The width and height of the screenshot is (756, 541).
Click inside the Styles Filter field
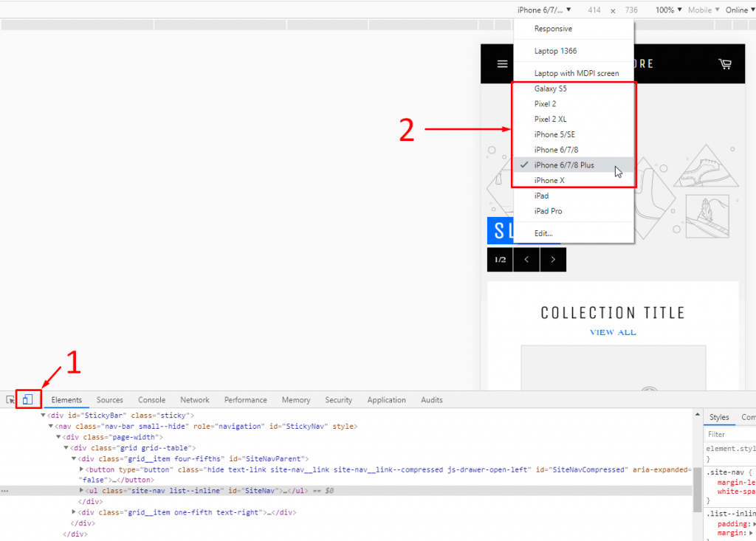[729, 433]
